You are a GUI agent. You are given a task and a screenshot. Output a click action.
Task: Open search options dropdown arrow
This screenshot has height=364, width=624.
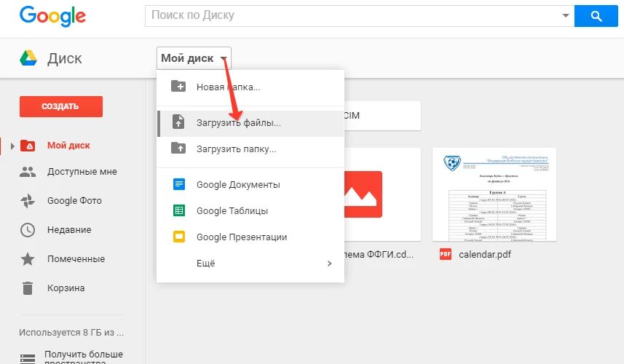(565, 15)
